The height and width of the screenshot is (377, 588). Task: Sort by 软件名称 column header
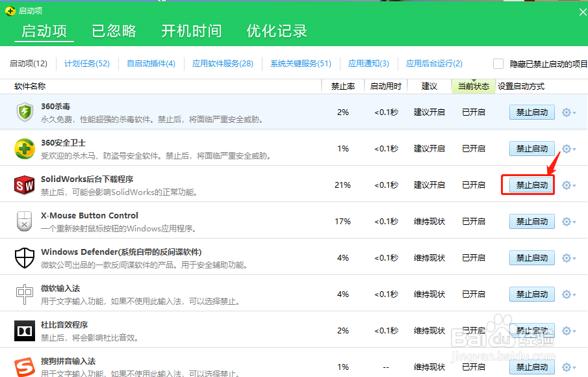30,86
